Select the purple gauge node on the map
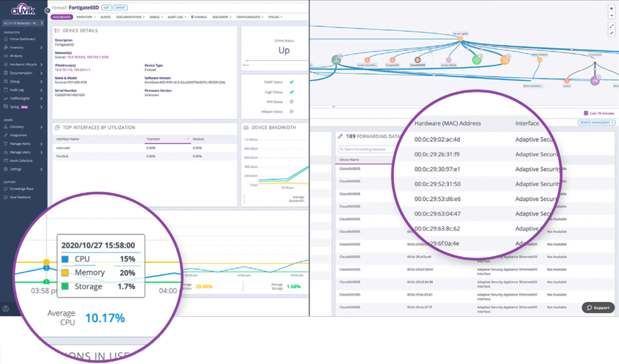This screenshot has width=619, height=364. pos(594,81)
